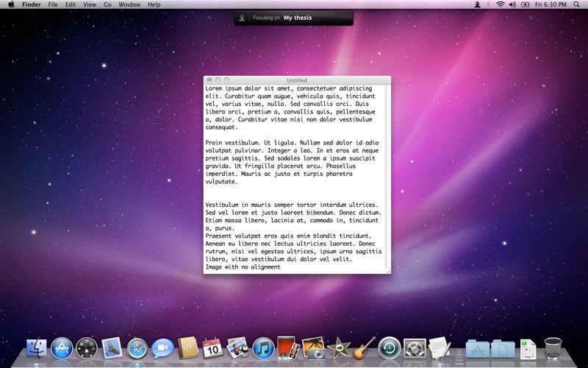
Task: Click the word "consequat." ending first paragraph
Action: [x=221, y=127]
